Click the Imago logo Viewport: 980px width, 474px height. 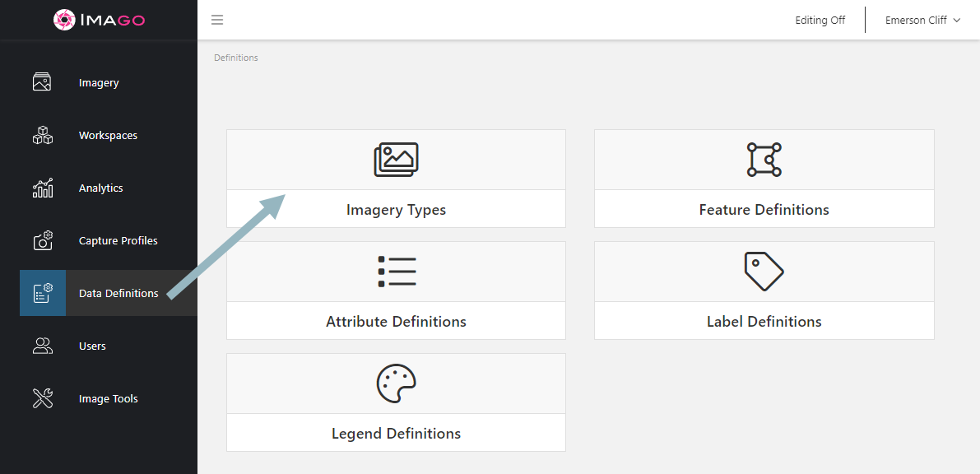pos(99,20)
